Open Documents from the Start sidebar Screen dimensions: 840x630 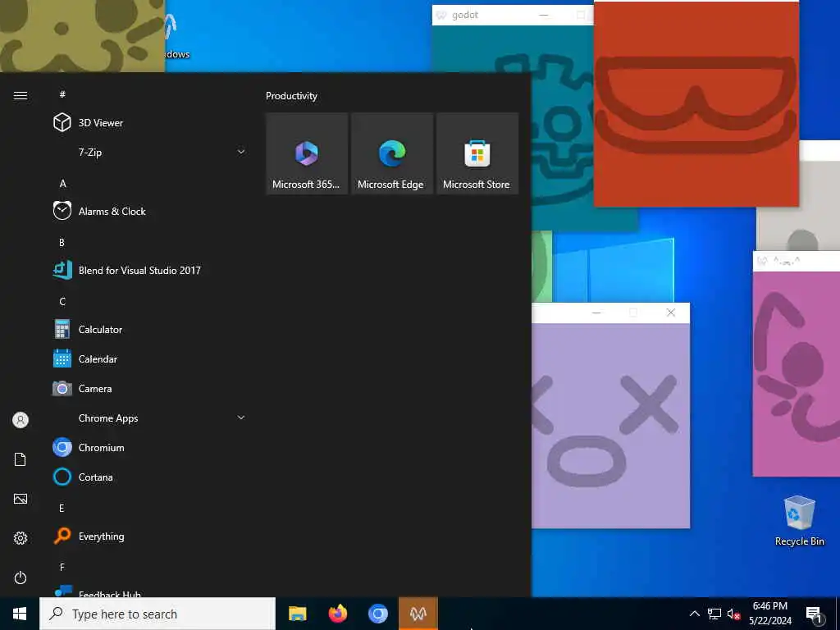pos(21,459)
